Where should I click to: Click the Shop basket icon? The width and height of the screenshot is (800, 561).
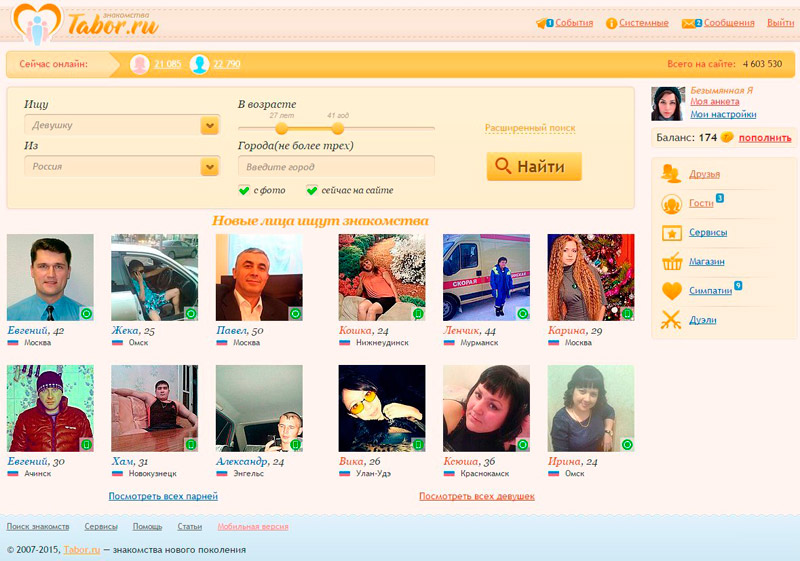tap(672, 262)
